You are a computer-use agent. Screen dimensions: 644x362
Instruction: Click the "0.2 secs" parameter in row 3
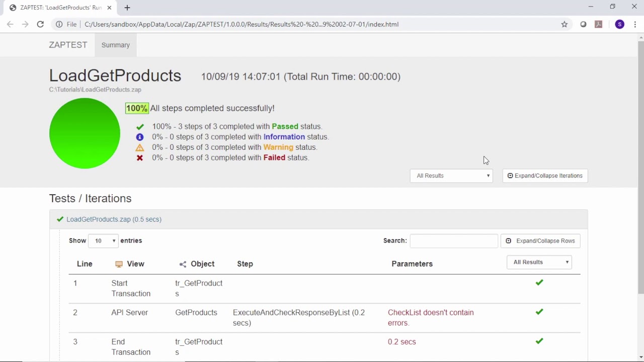click(402, 342)
